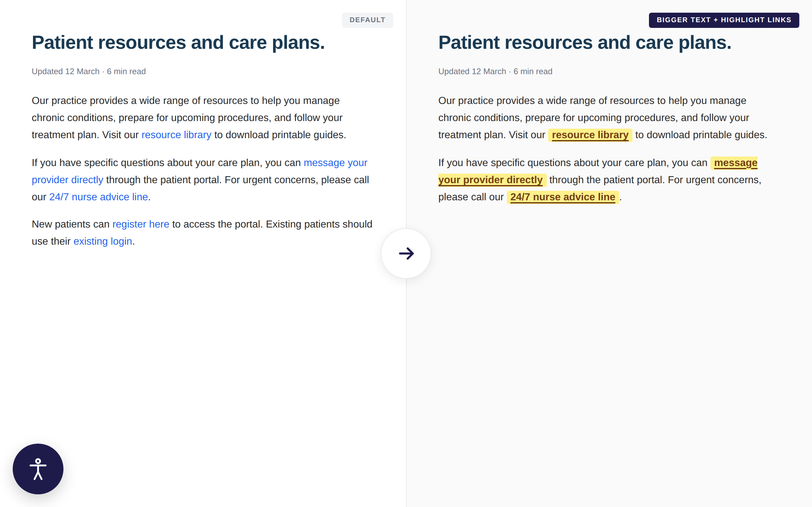
Task: Click the right Updated 12 March metadata line
Action: tap(495, 71)
